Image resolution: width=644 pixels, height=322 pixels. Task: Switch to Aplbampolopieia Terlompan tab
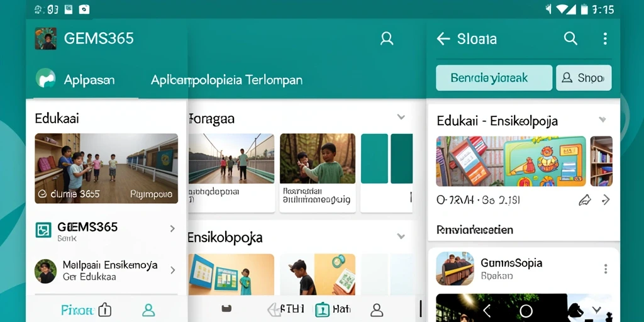[226, 80]
